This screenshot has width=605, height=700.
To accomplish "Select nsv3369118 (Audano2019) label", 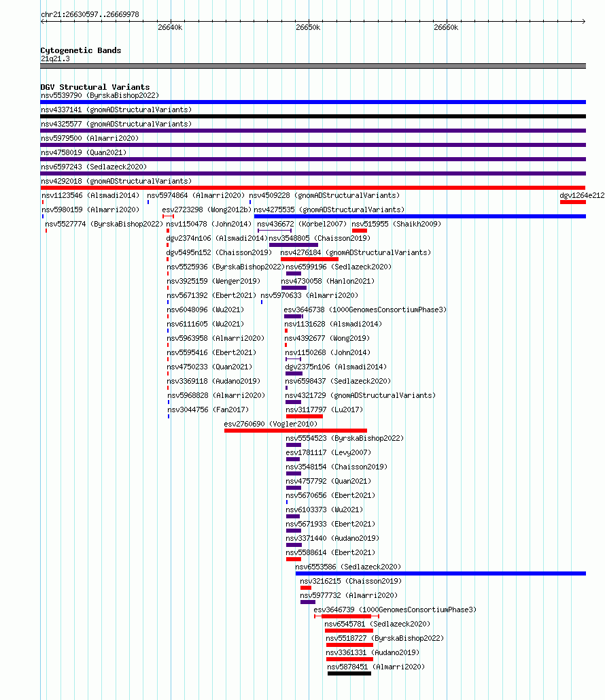I will [213, 381].
